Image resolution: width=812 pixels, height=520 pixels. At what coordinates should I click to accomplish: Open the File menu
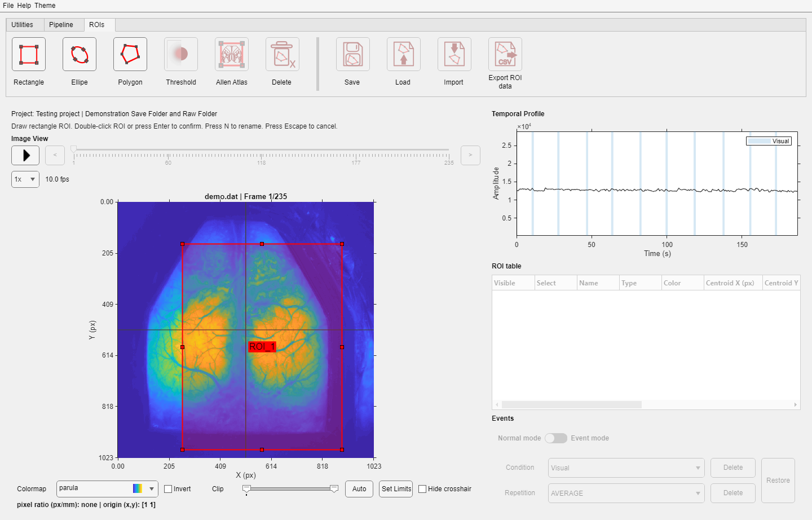pyautogui.click(x=8, y=6)
